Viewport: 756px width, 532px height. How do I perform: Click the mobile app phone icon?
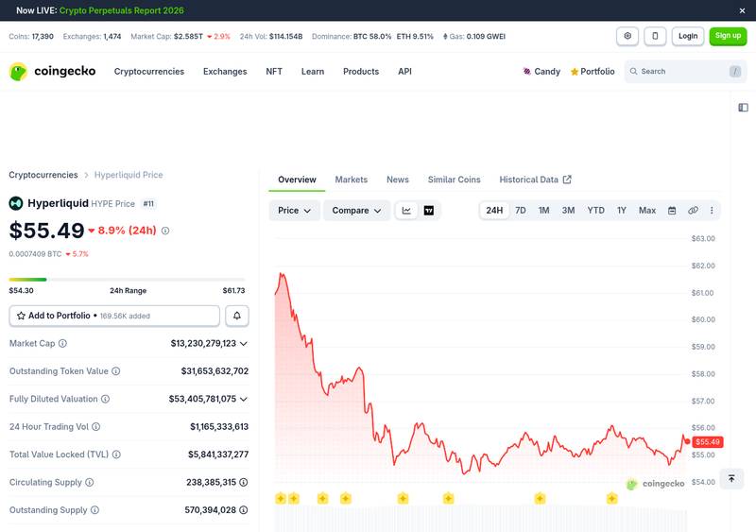pos(655,36)
